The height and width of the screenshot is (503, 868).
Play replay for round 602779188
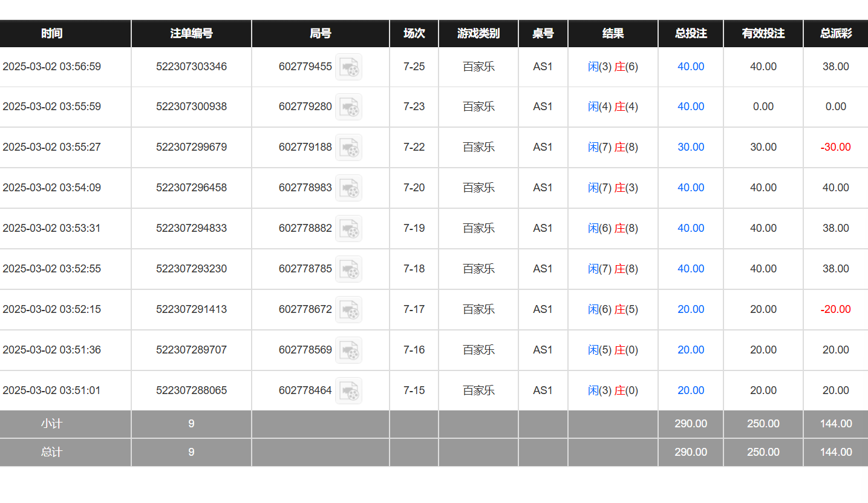pyautogui.click(x=348, y=148)
